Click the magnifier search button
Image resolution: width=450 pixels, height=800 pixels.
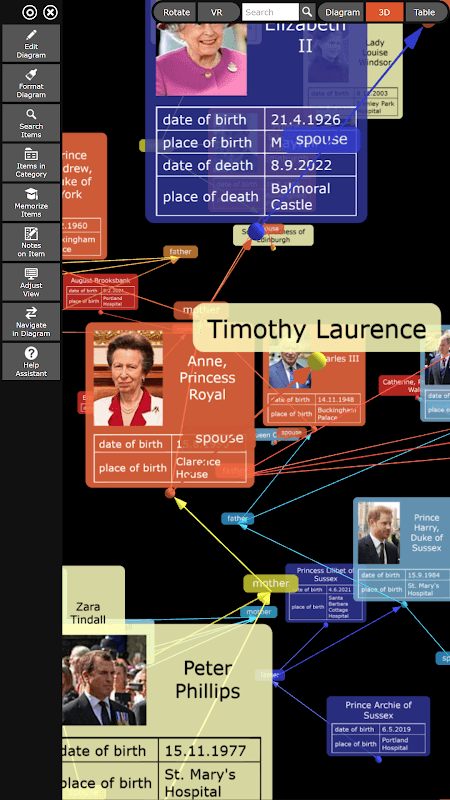point(307,12)
